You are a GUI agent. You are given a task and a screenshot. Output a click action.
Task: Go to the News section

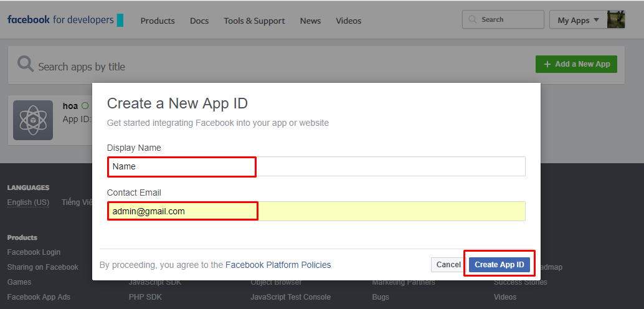coord(311,21)
